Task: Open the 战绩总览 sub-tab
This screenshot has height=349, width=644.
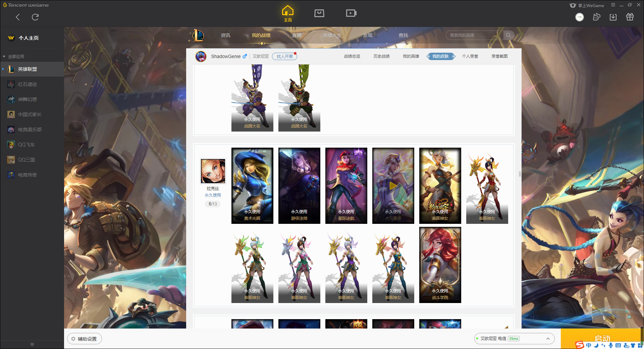Action: [x=352, y=56]
